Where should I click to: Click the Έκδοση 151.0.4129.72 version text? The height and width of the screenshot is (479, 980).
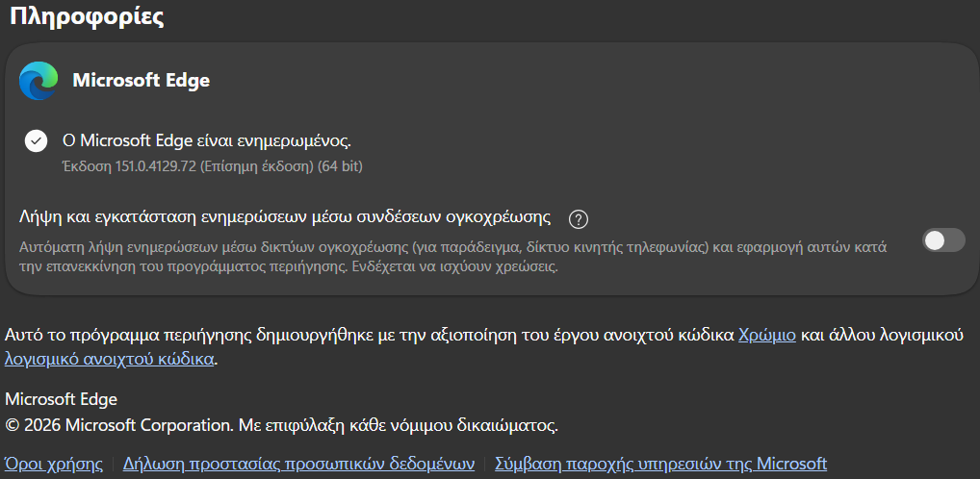(213, 166)
